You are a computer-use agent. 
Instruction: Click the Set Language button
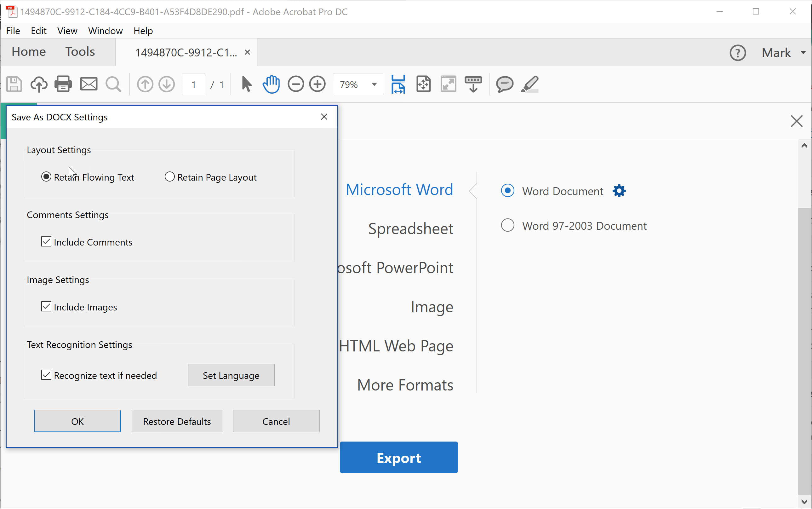coord(230,375)
